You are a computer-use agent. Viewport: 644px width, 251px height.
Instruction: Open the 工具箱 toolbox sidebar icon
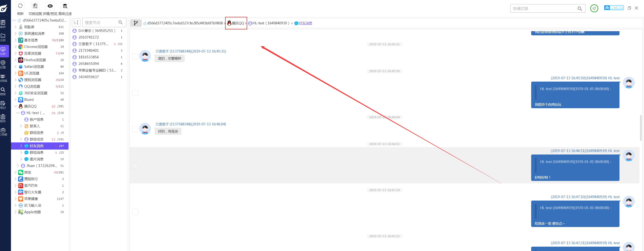click(x=3, y=130)
